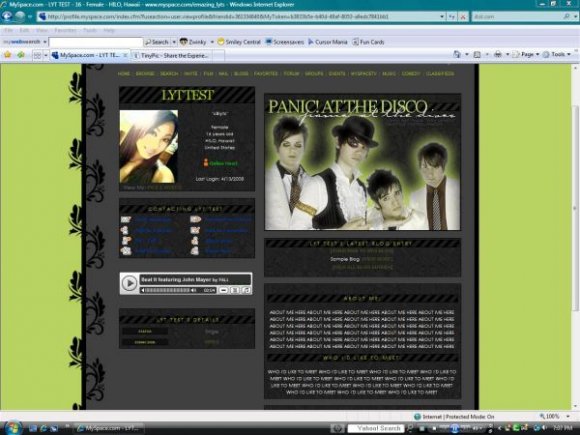Open the browser search provider dropdown
Viewport: 580px width, 435px height.
[x=575, y=17]
